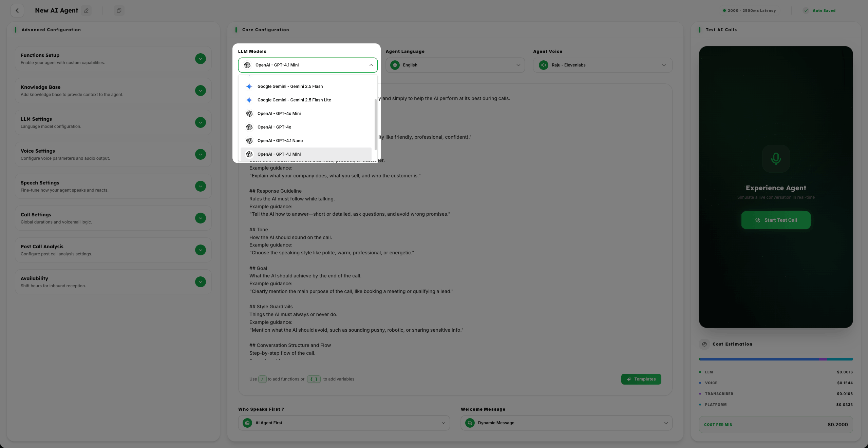Open the Who Speaks First dropdown
The image size is (868, 448).
(343, 423)
